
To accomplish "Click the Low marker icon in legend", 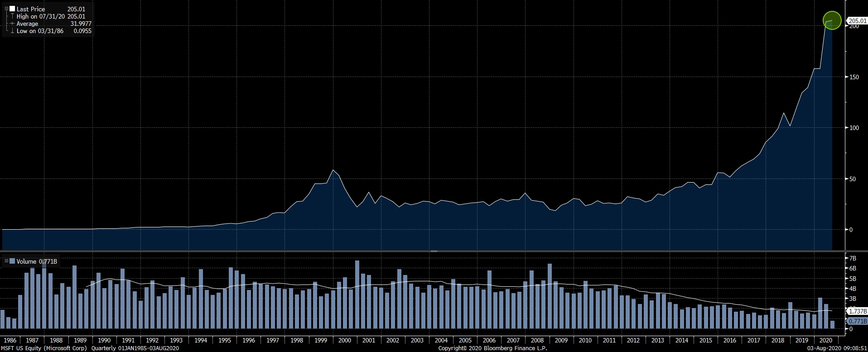I will pos(12,31).
